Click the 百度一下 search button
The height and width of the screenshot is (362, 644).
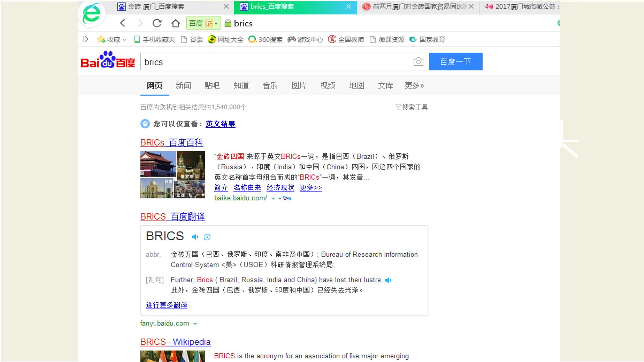pyautogui.click(x=456, y=62)
